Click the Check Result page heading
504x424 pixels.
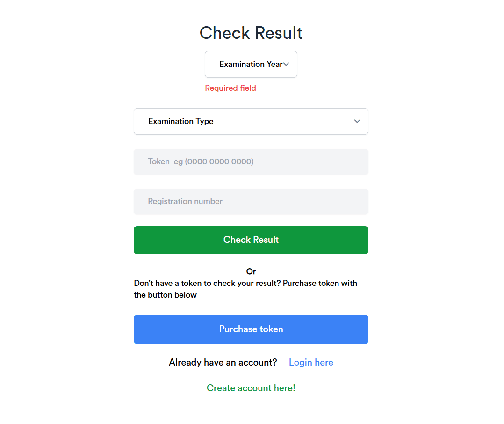click(251, 33)
